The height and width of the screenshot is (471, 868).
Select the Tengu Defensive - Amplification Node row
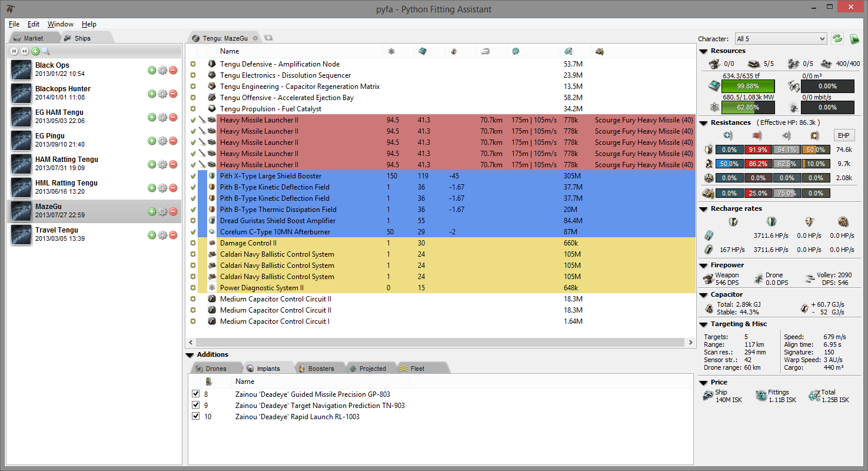pos(440,64)
